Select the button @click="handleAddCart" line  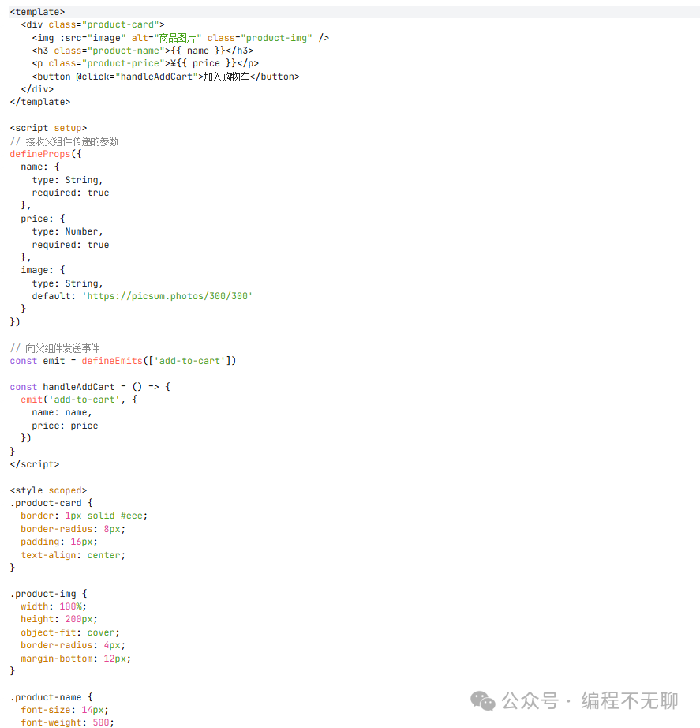tap(166, 77)
